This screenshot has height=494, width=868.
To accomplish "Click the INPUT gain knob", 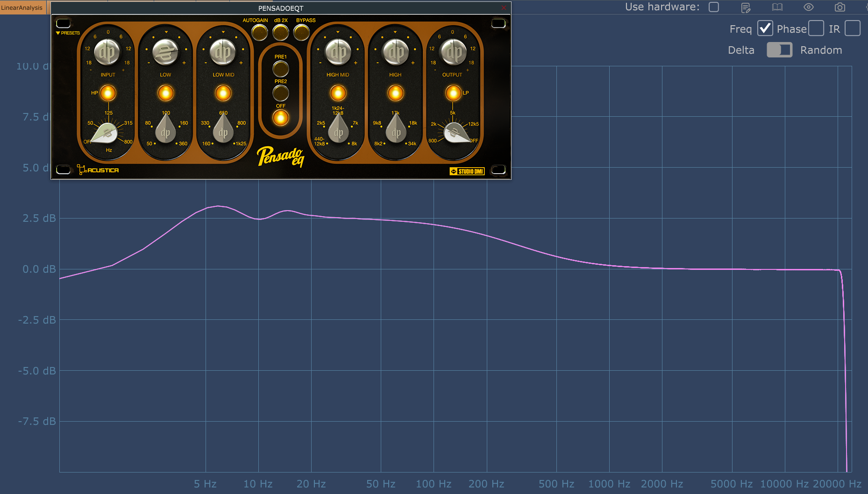I will [107, 52].
